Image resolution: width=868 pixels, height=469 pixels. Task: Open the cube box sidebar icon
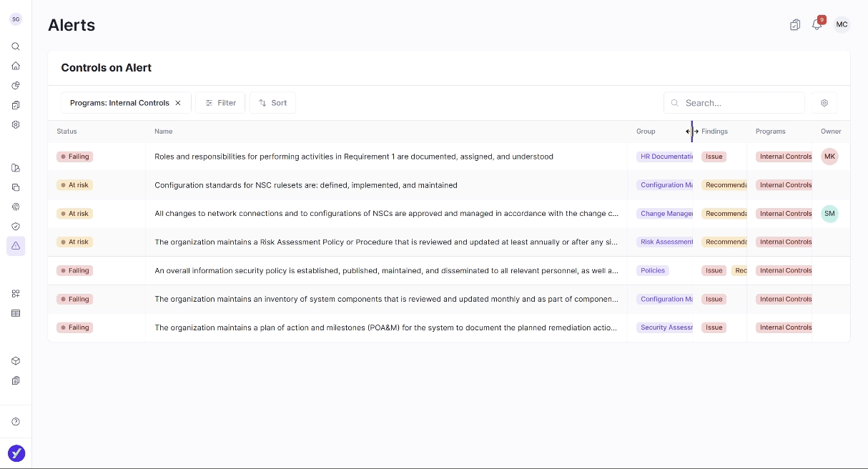tap(16, 361)
